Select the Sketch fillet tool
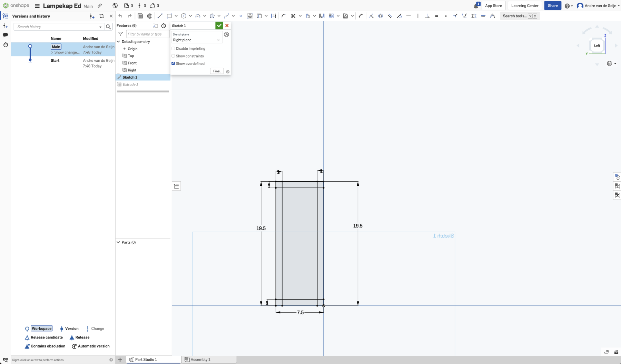 (284, 16)
